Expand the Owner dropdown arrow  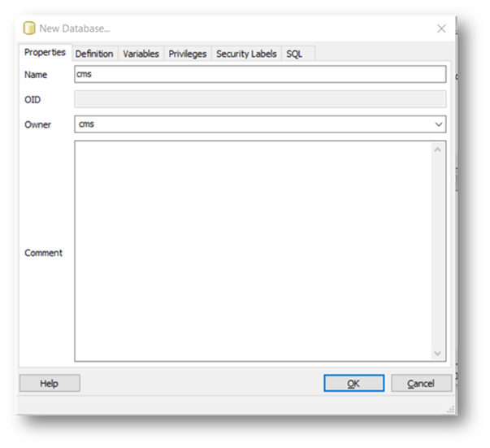[x=439, y=124]
